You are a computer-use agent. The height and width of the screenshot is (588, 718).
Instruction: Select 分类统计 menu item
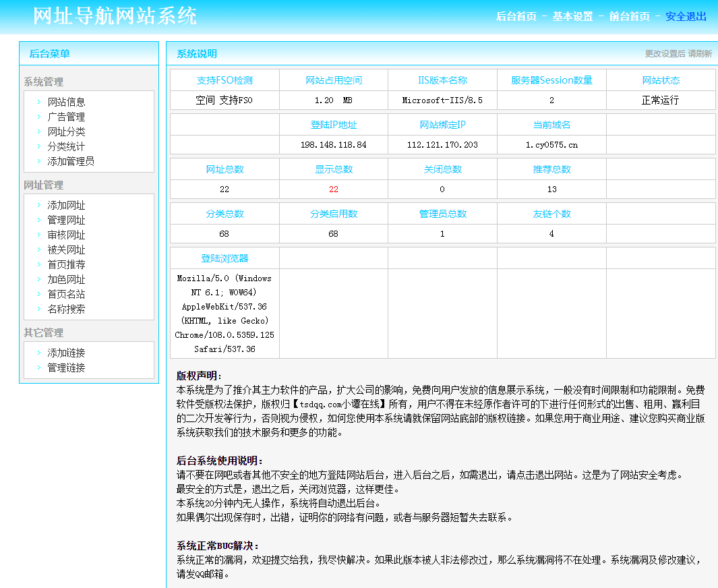pyautogui.click(x=66, y=146)
